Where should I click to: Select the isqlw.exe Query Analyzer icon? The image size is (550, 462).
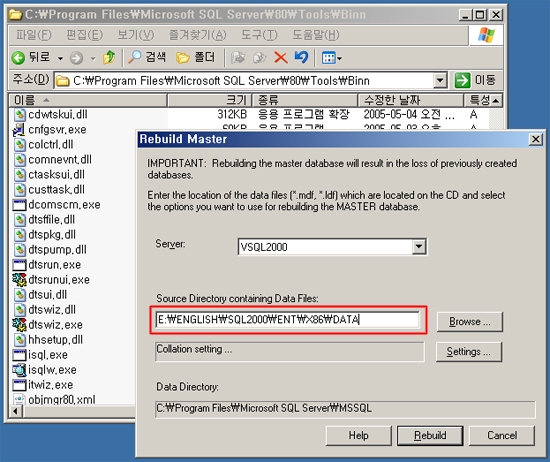coord(19,370)
